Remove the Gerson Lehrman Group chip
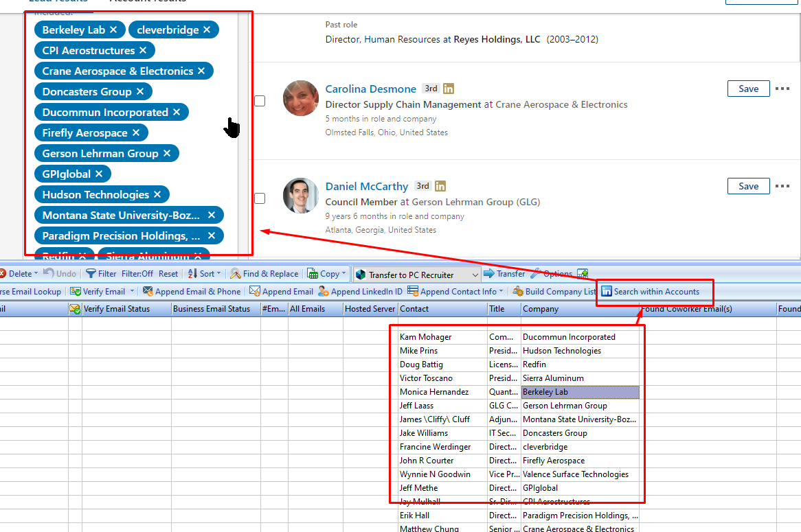The width and height of the screenshot is (801, 532). (166, 153)
